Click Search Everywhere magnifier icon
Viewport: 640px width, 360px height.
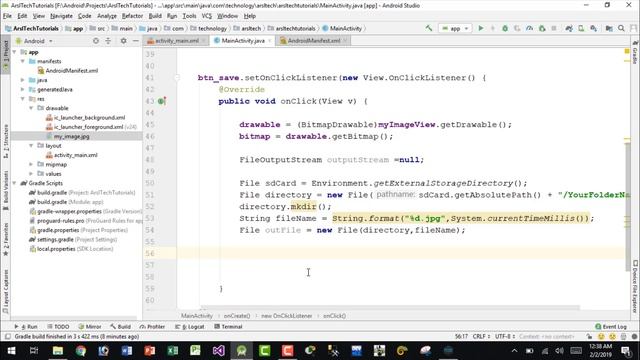point(621,28)
